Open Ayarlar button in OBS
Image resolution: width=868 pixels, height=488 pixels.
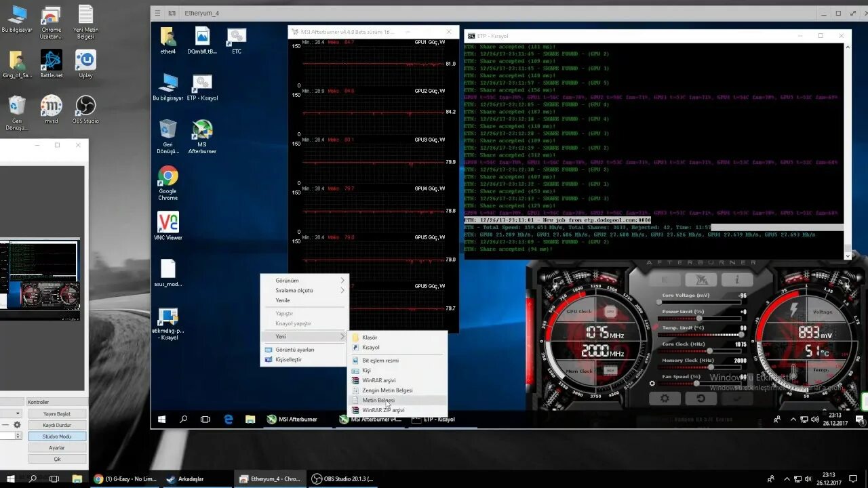tap(57, 448)
